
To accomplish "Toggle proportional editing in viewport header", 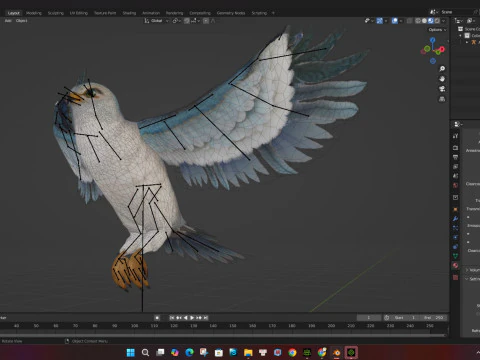I will (x=206, y=21).
